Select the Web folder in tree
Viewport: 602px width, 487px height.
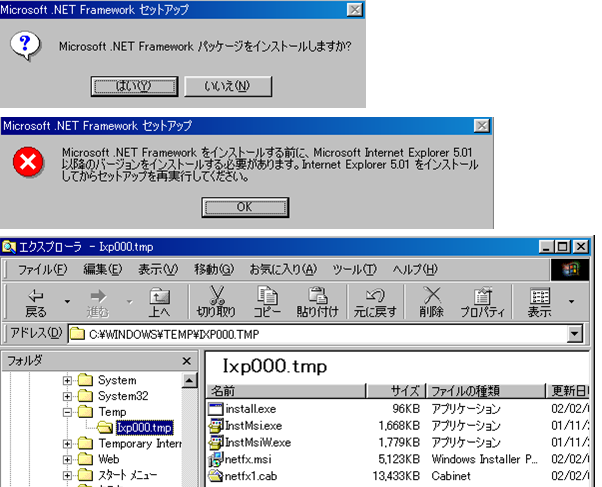click(109, 459)
